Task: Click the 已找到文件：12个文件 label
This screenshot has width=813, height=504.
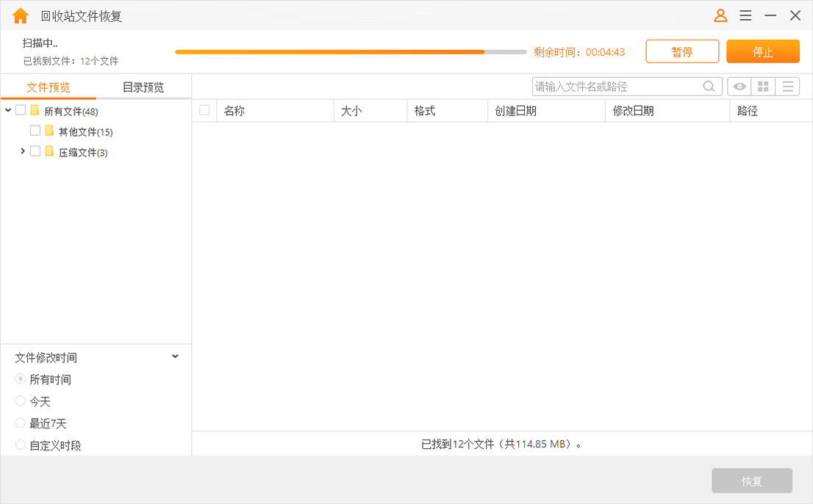Action: [71, 61]
